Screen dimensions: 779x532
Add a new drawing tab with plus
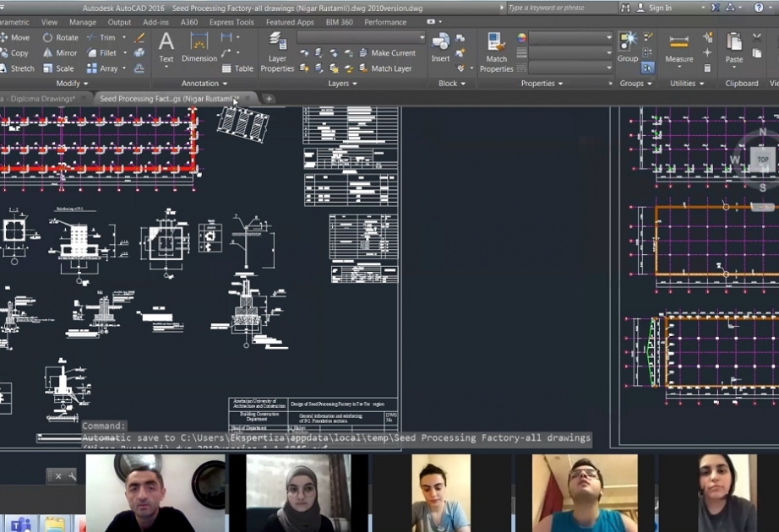click(269, 98)
